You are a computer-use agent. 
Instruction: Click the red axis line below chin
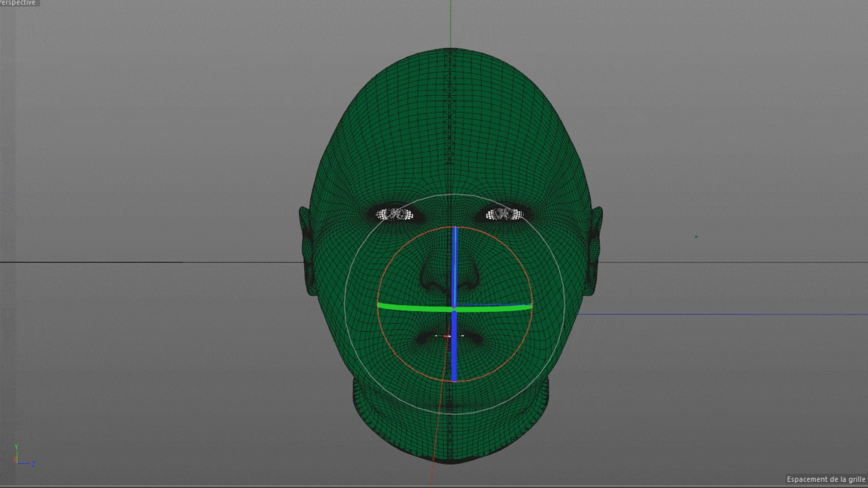click(x=433, y=472)
